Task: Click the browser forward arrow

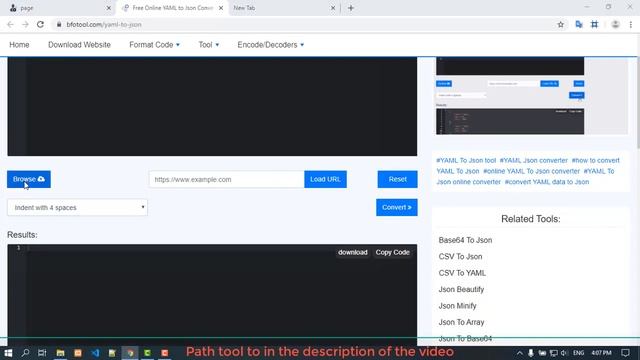Action: point(25,24)
